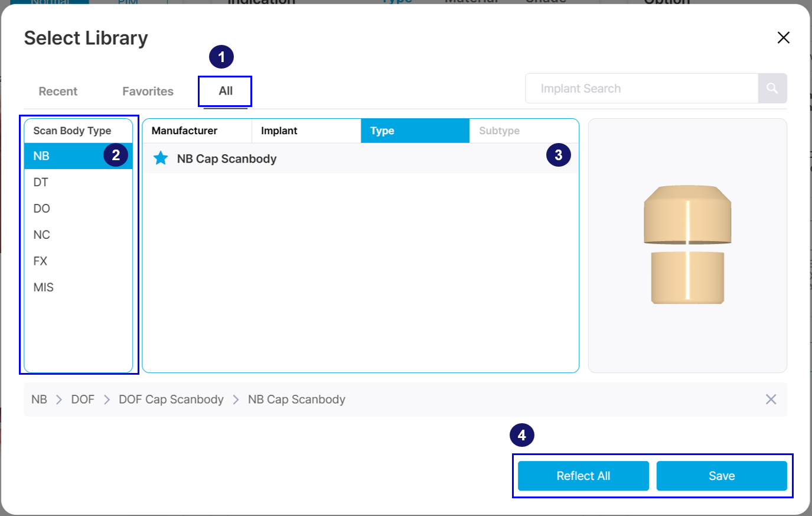
Task: Select the All tab
Action: click(x=226, y=91)
